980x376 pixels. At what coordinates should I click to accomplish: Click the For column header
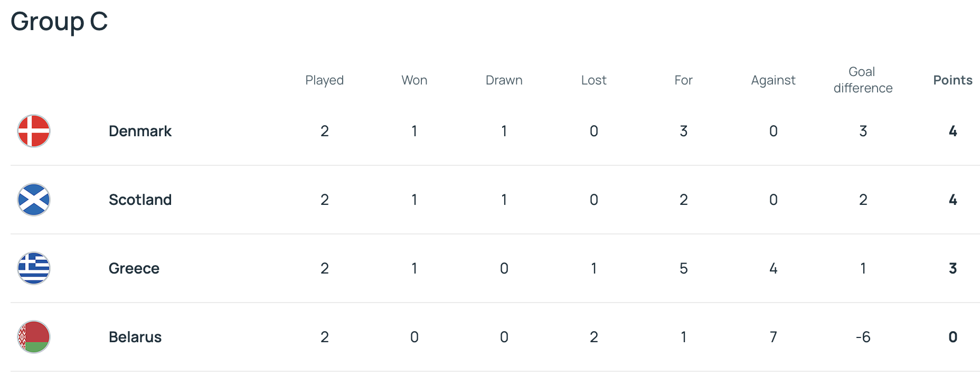click(683, 80)
